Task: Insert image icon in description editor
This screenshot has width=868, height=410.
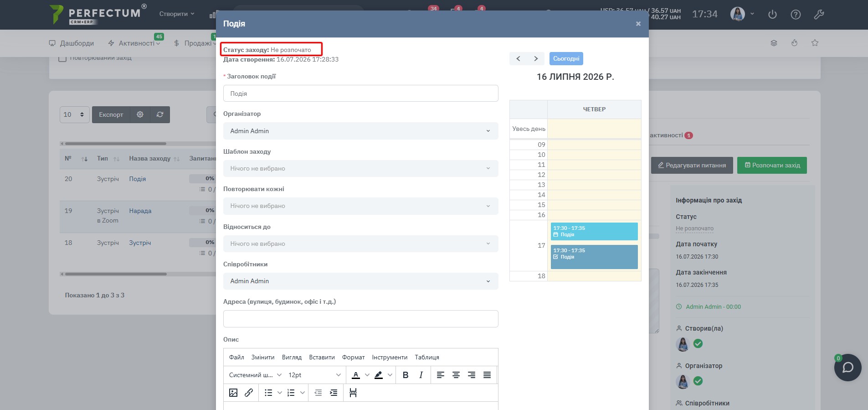Action: pos(233,393)
